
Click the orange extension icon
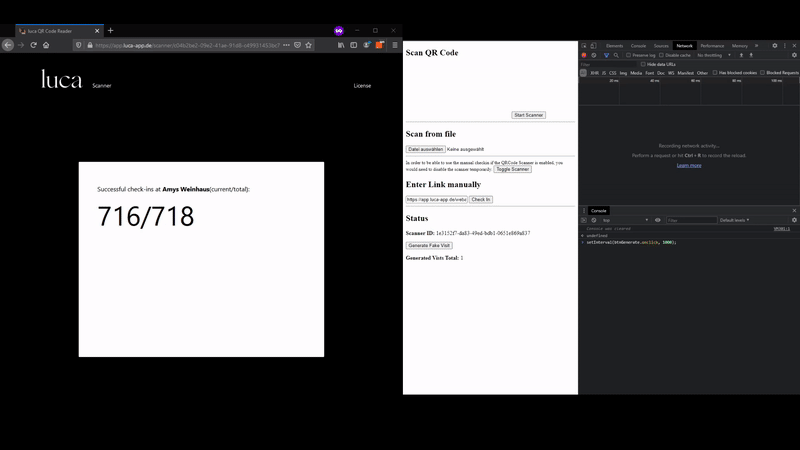pos(379,45)
